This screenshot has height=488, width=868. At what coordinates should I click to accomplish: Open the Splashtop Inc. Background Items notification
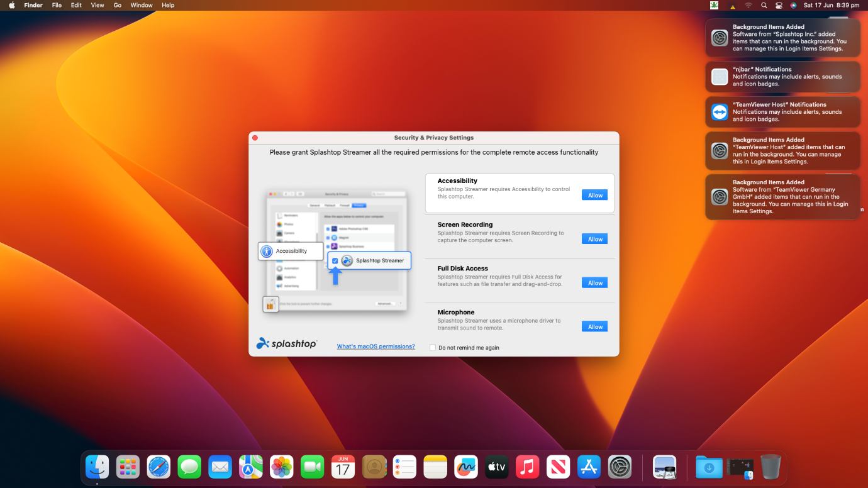pyautogui.click(x=782, y=38)
